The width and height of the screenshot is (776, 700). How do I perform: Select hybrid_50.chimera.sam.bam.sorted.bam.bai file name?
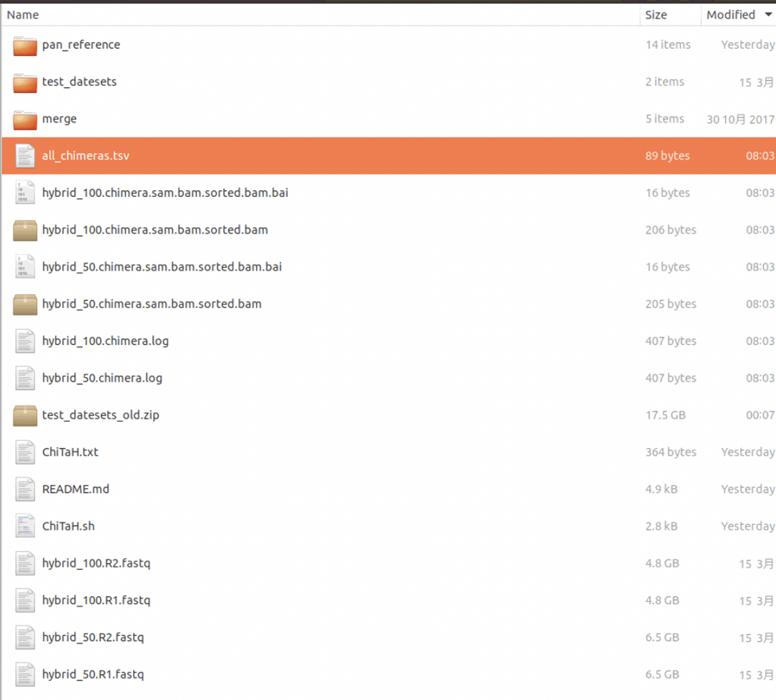(x=162, y=267)
